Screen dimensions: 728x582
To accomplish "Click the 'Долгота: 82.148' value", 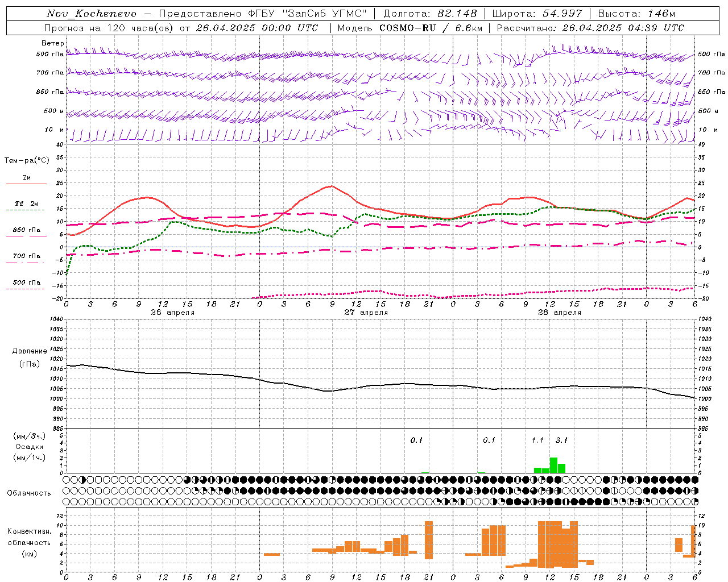I will pyautogui.click(x=430, y=14).
